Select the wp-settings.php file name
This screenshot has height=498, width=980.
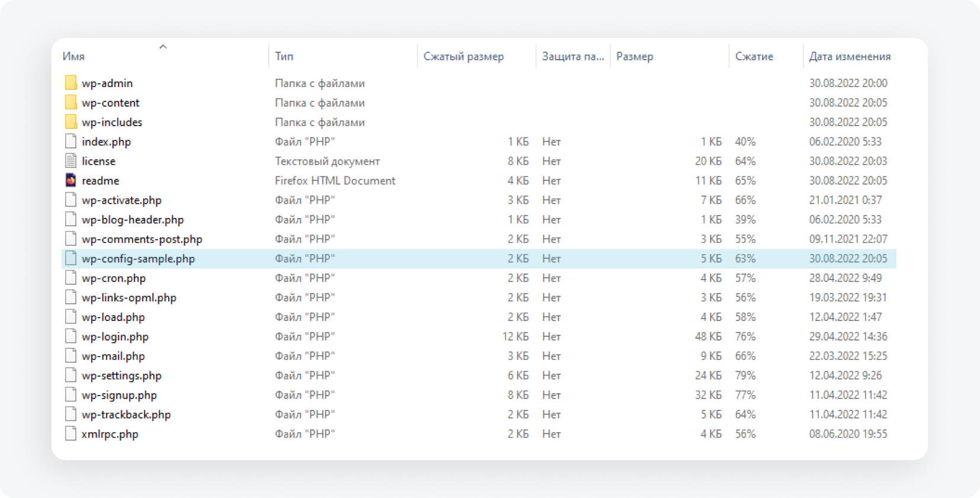(121, 375)
